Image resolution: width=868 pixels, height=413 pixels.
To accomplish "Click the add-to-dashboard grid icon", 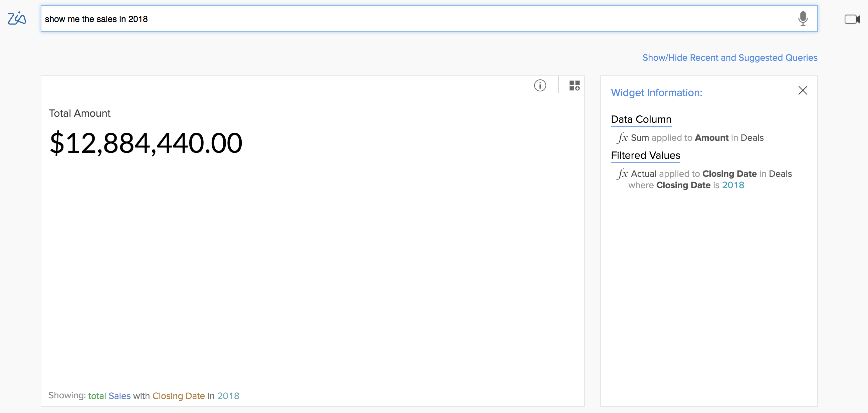I will coord(574,85).
